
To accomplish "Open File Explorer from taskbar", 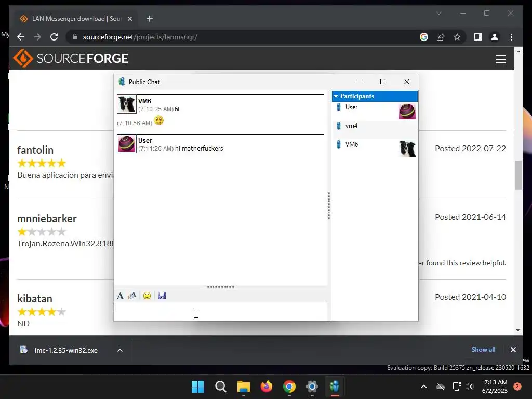I will [244, 387].
